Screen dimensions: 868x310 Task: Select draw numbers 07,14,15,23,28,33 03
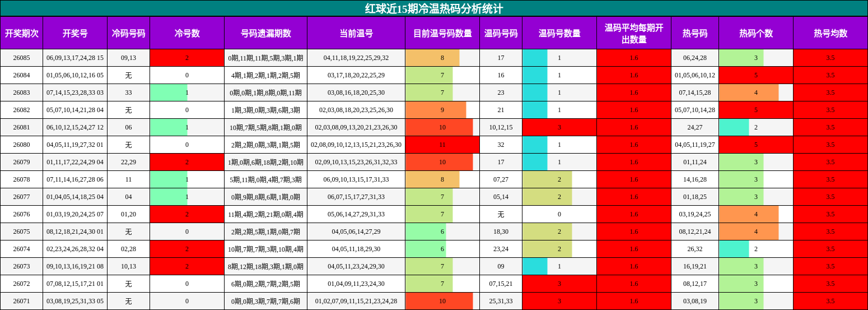point(75,92)
